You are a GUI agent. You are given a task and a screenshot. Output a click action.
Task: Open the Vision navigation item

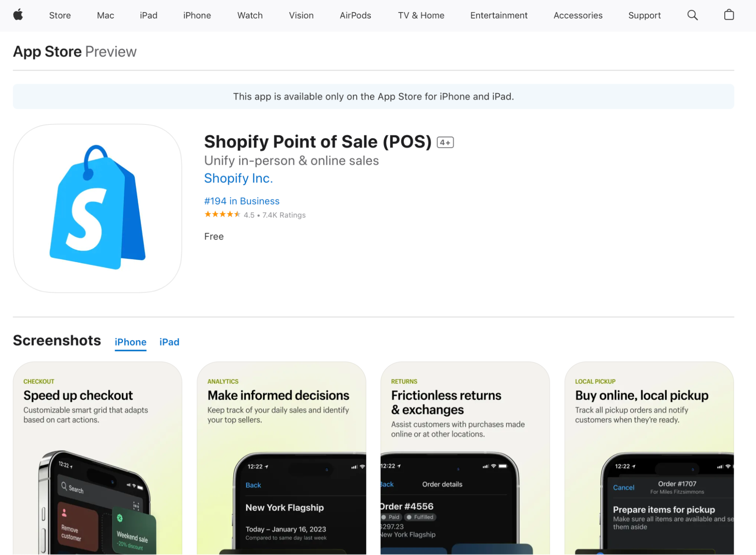301,16
